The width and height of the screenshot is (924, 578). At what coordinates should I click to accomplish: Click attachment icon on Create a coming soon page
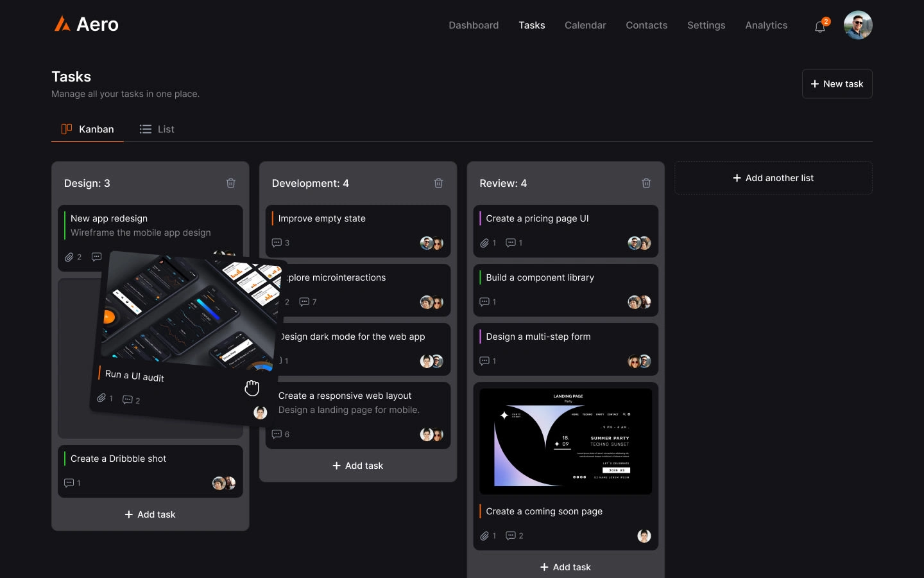coord(484,536)
